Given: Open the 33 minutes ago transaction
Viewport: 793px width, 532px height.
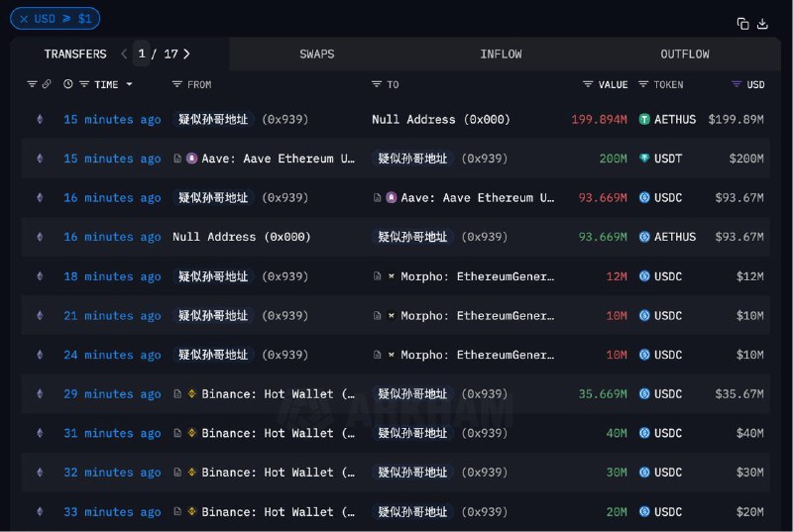Looking at the screenshot, I should click(x=112, y=512).
